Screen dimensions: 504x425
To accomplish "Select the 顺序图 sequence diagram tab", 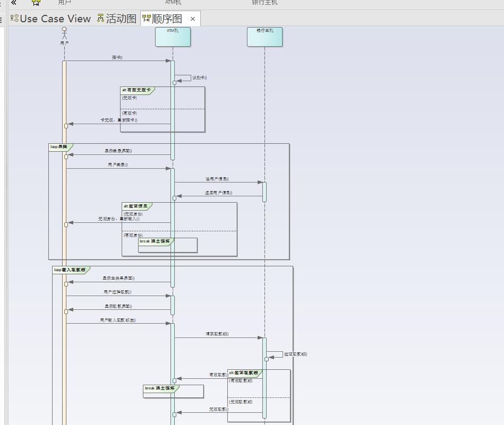I will pyautogui.click(x=163, y=19).
